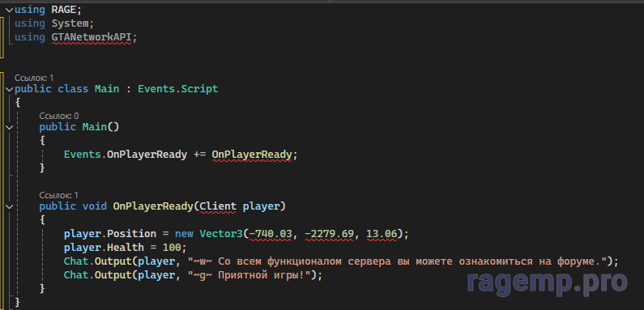Click the -2279.69 coordinate value
644x310 pixels.
pos(329,234)
